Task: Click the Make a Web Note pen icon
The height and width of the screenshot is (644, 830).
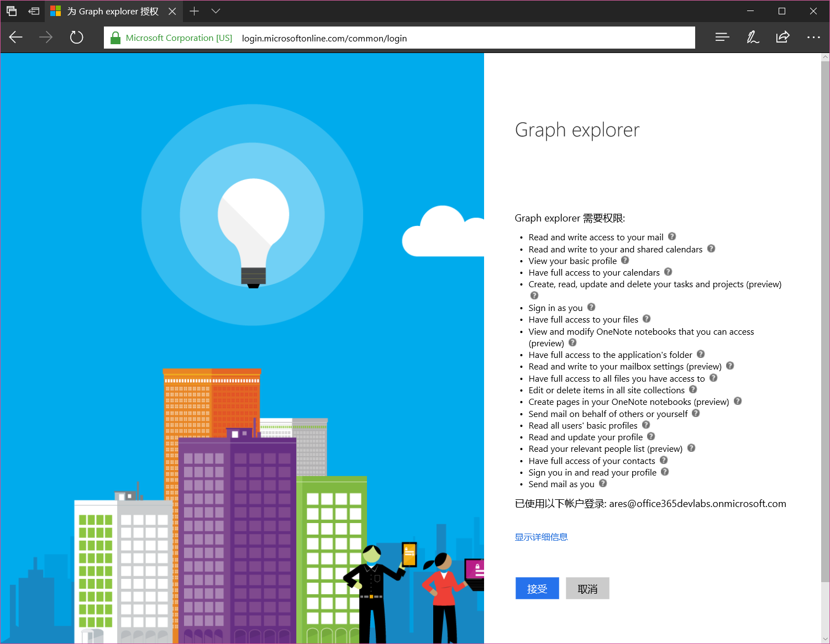Action: pyautogui.click(x=752, y=38)
